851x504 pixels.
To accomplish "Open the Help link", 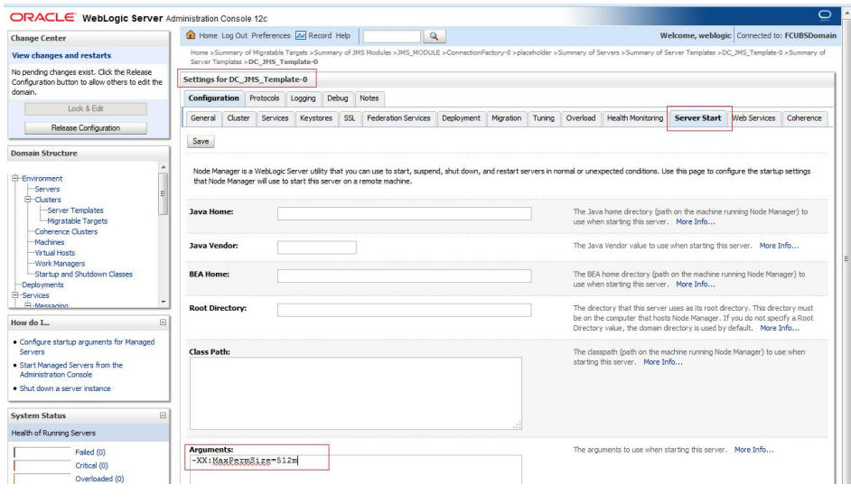I will click(x=343, y=35).
